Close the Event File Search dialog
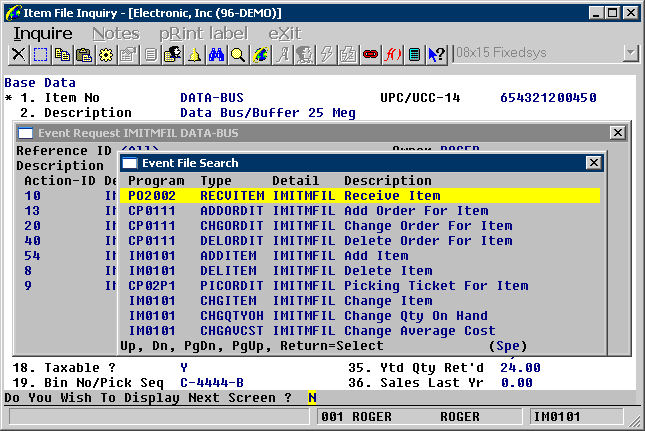 coord(594,163)
